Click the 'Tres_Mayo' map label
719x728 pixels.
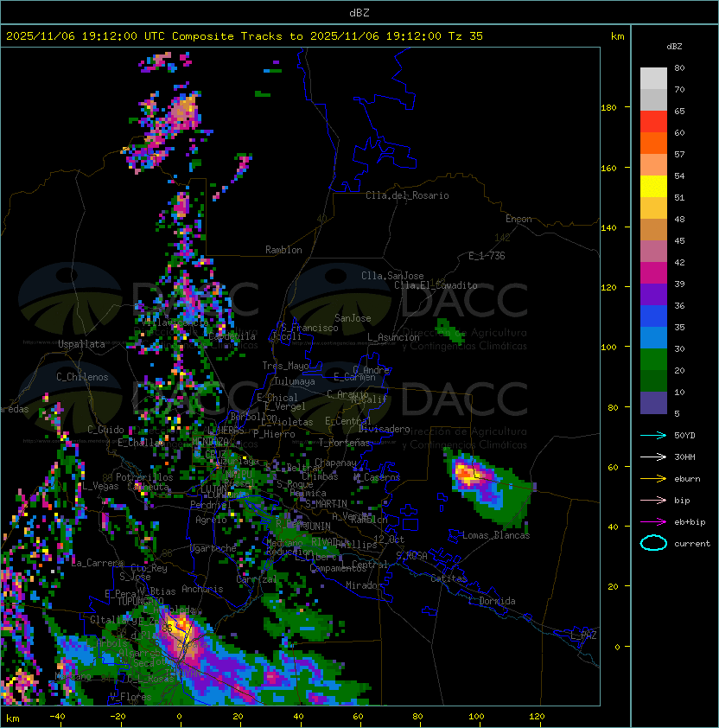point(285,366)
